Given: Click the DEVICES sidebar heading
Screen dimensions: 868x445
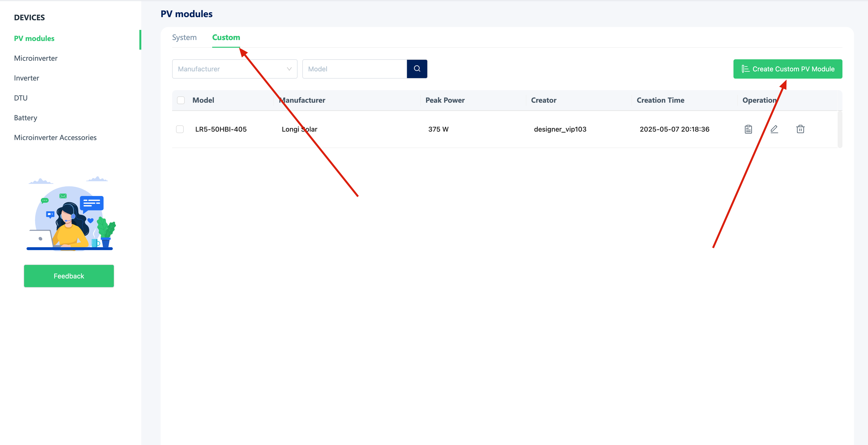Looking at the screenshot, I should click(x=29, y=18).
